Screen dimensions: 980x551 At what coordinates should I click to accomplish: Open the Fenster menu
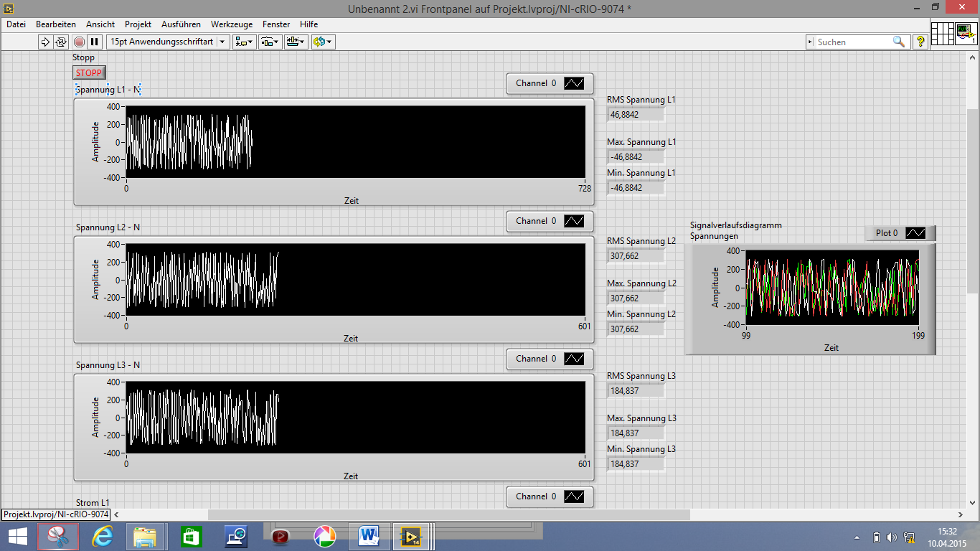coord(277,24)
